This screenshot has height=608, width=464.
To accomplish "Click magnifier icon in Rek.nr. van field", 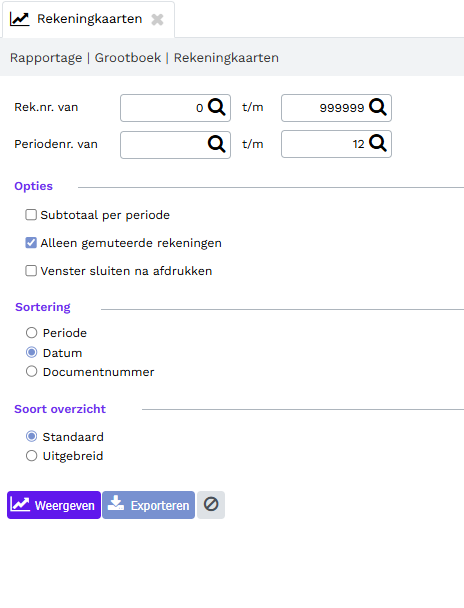I will (216, 107).
